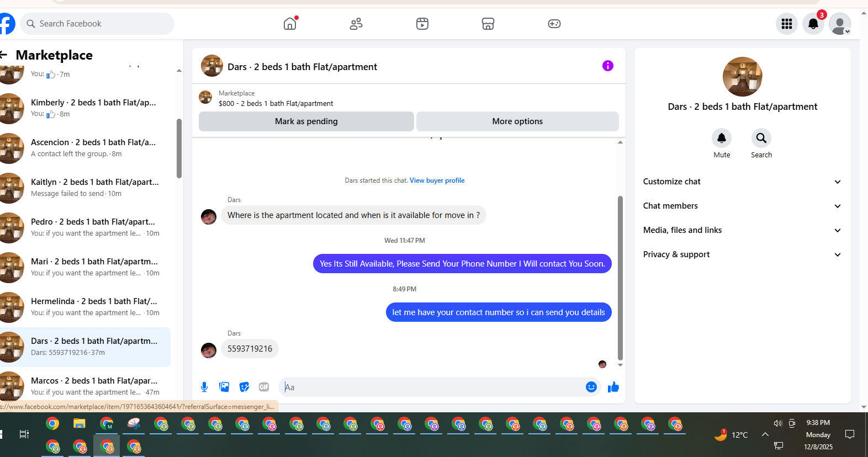
Task: Open the Friends icon in top navigation
Action: [356, 24]
